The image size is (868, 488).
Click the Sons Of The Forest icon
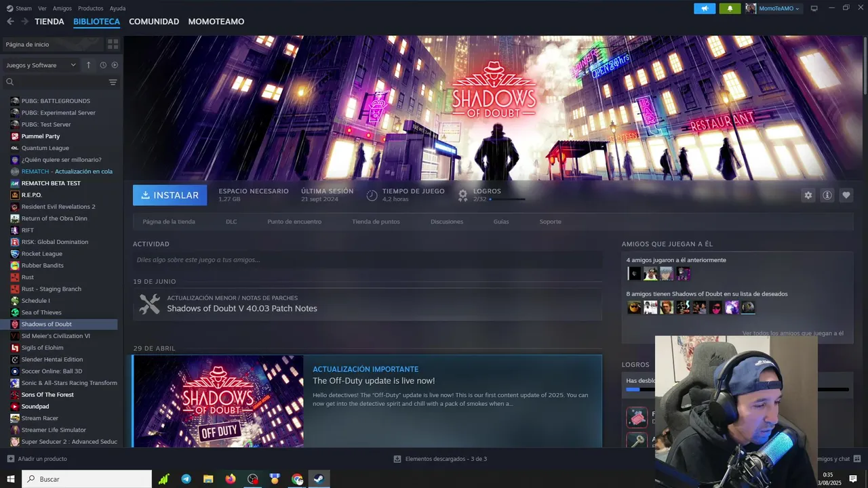pos(15,394)
